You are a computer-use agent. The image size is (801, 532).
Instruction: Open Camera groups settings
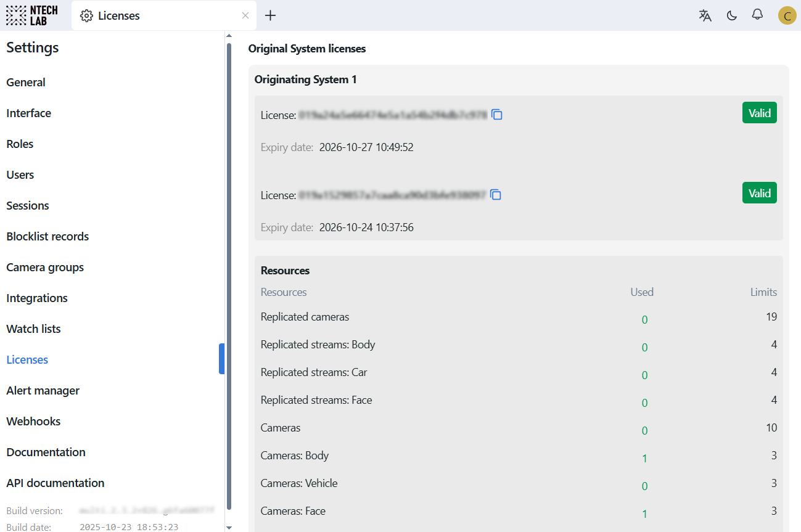click(x=45, y=268)
